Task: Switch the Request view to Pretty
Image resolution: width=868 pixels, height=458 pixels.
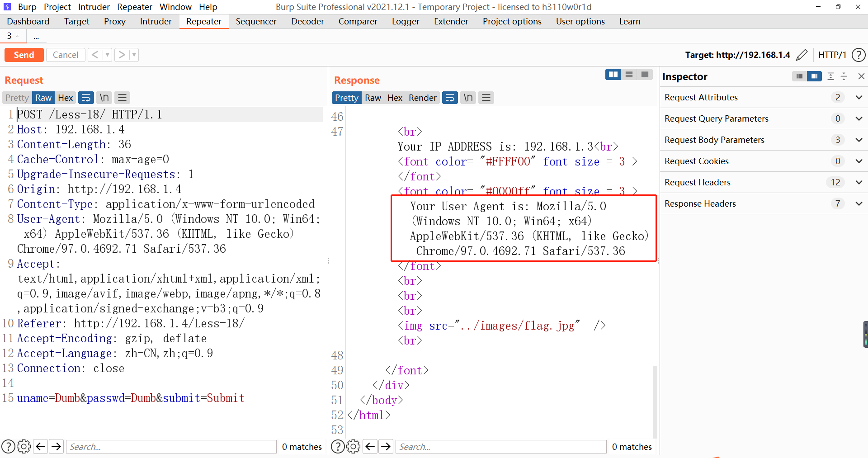Action: tap(16, 97)
